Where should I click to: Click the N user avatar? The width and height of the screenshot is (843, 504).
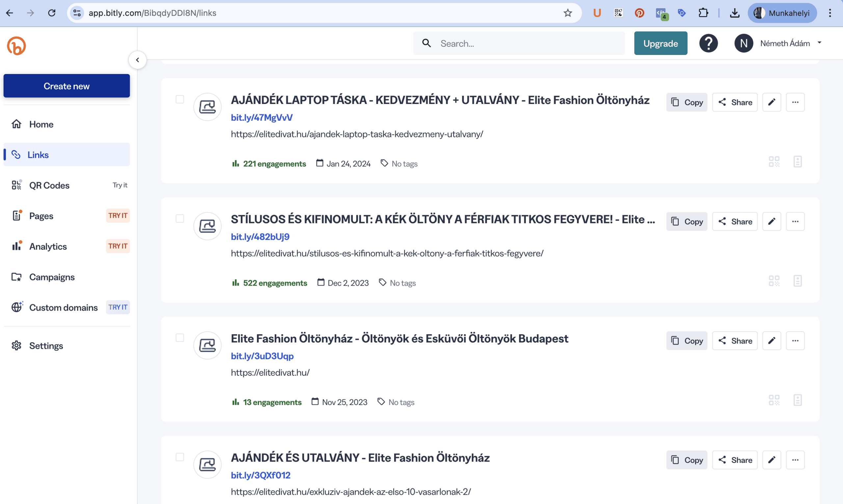pos(744,43)
